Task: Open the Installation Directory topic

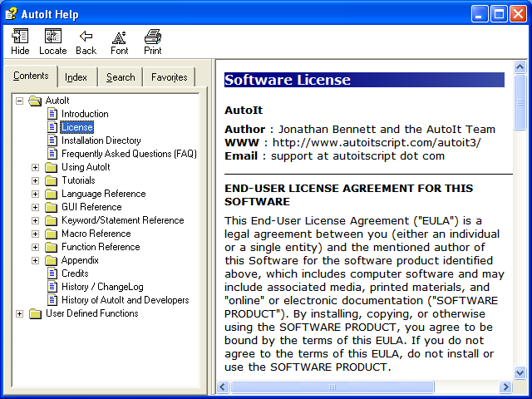Action: click(101, 140)
